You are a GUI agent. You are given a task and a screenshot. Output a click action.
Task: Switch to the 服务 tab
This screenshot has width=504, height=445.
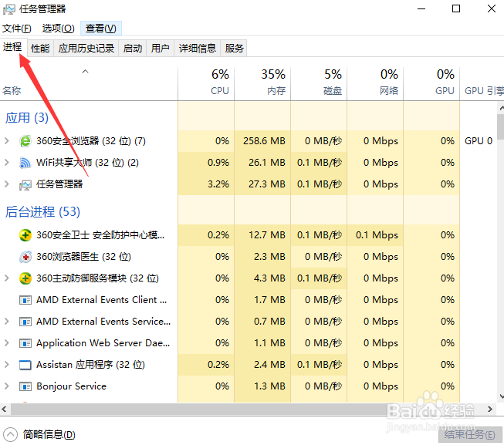pos(234,49)
